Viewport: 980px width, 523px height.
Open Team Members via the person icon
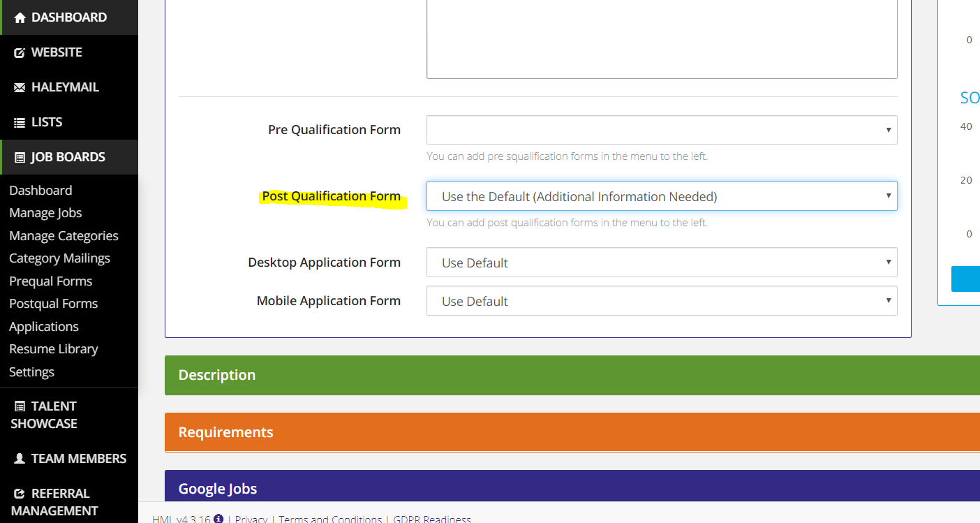tap(20, 458)
